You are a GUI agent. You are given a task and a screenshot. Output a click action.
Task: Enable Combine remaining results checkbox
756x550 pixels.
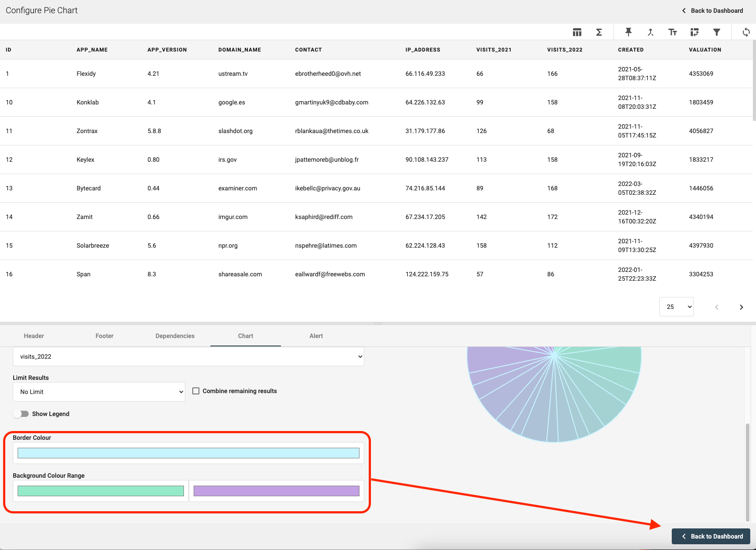click(x=196, y=391)
